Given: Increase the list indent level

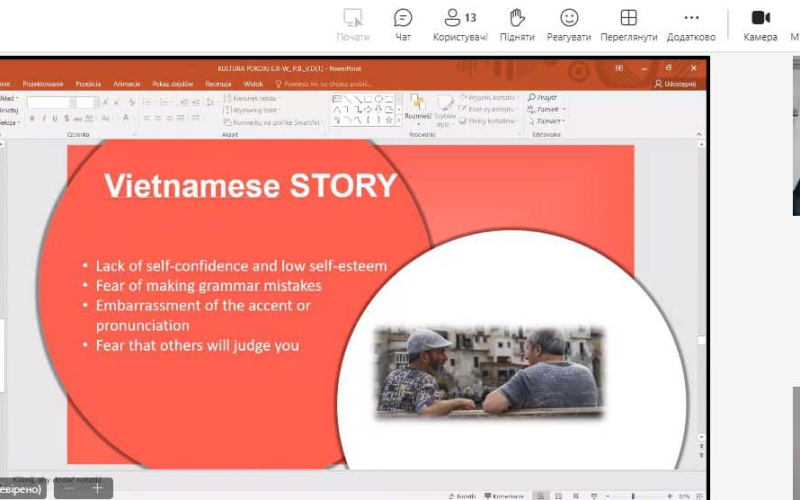Looking at the screenshot, I should point(196,103).
